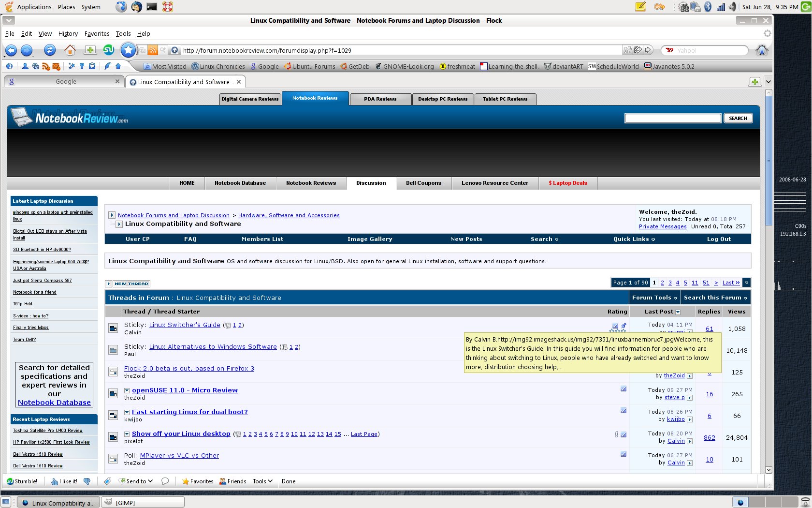Click the orange RSS feed icon in address bar
The height and width of the screenshot is (508, 812).
[x=153, y=50]
